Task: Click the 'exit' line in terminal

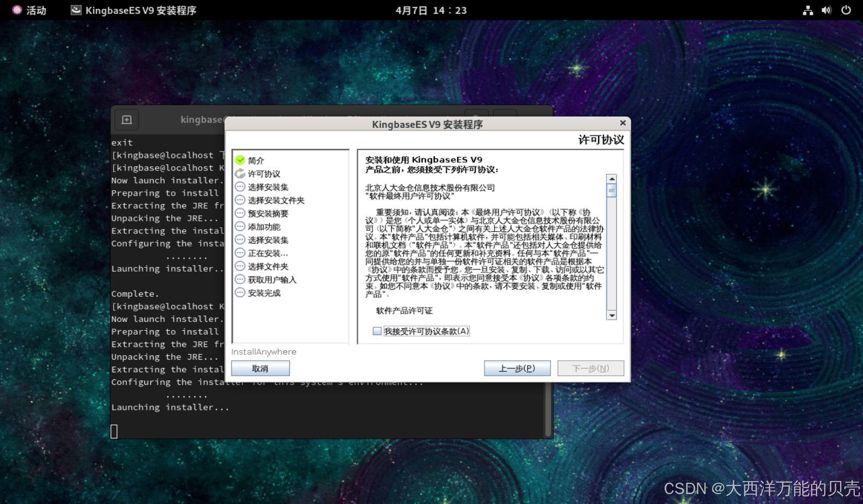Action: (122, 143)
